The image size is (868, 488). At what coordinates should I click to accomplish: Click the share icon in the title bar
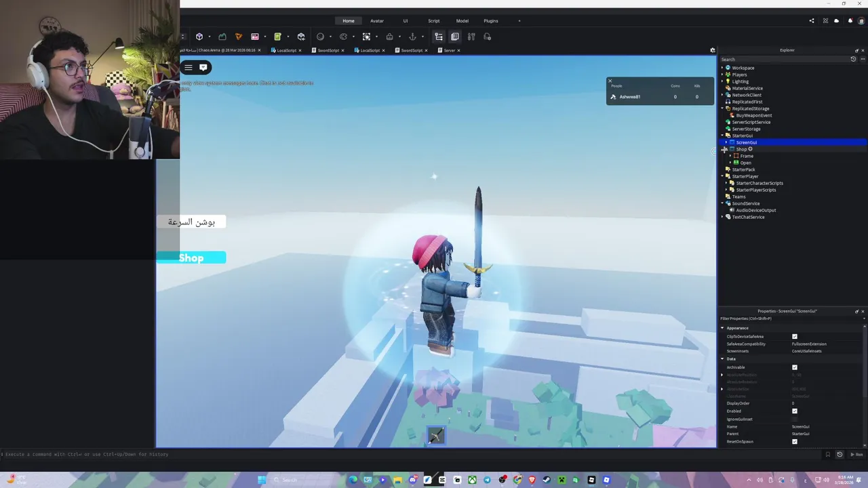[812, 21]
